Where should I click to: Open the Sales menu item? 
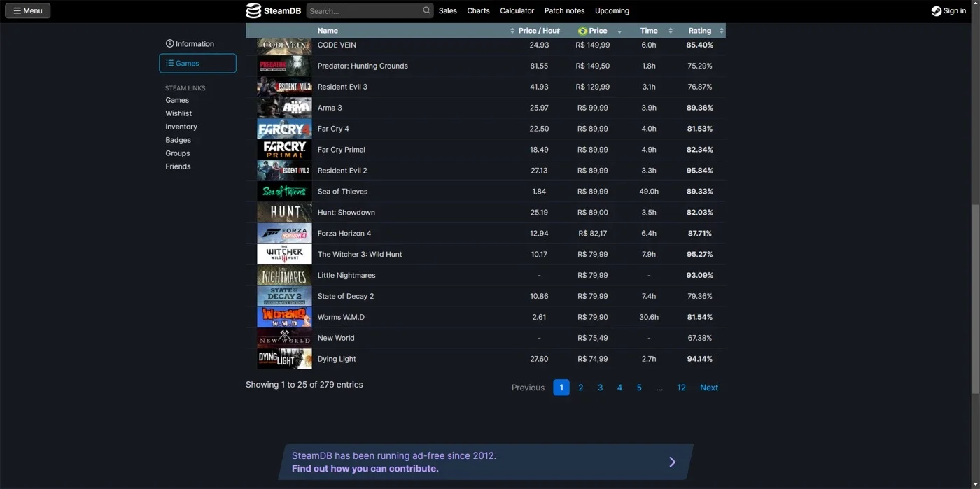[x=448, y=10]
